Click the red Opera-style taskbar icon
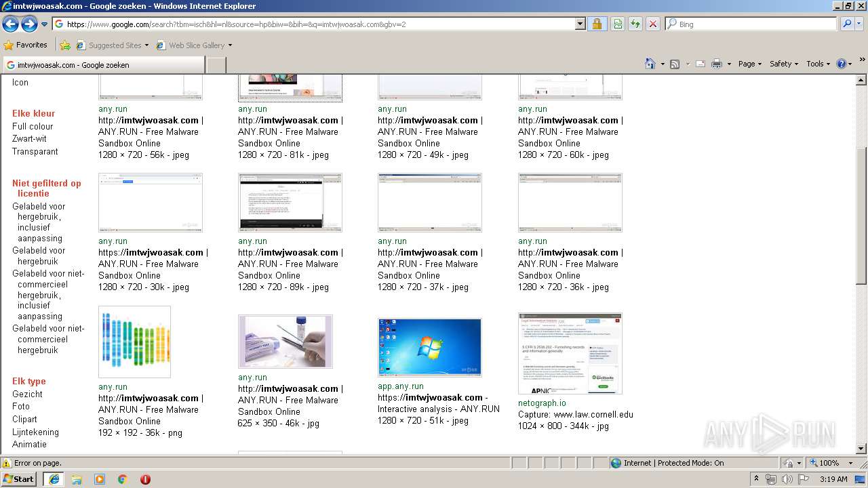 tap(145, 479)
